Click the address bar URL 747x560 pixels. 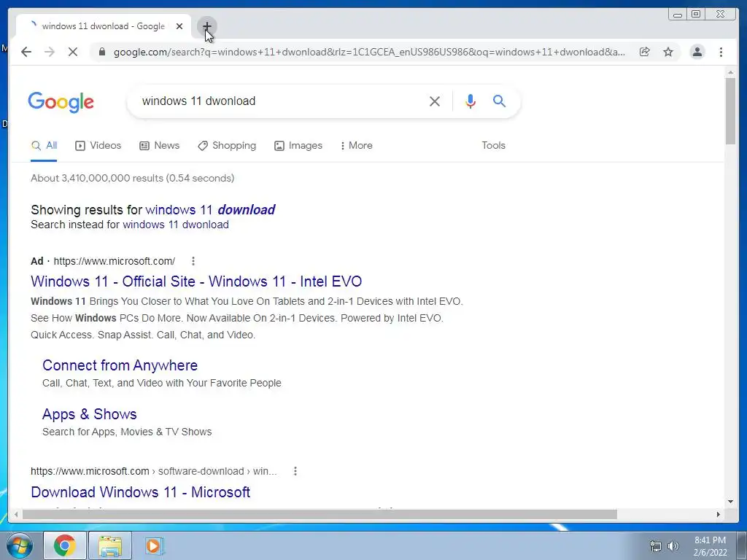click(x=369, y=52)
